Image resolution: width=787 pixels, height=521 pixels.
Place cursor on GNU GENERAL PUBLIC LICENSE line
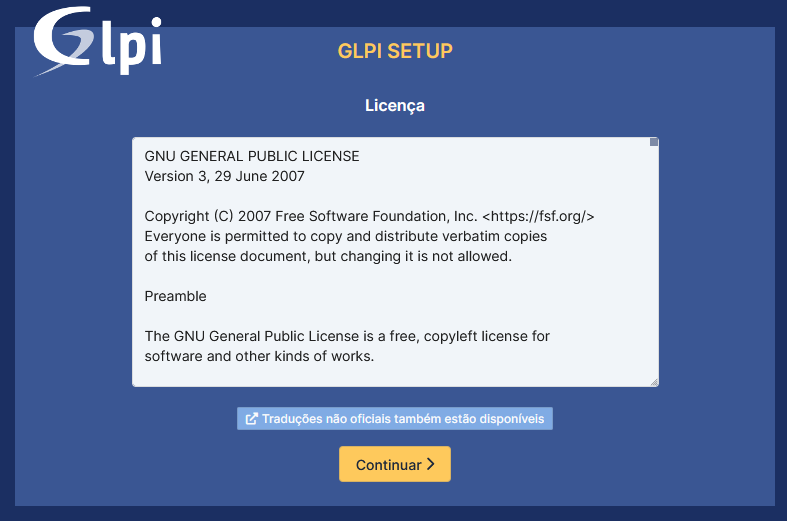point(252,156)
